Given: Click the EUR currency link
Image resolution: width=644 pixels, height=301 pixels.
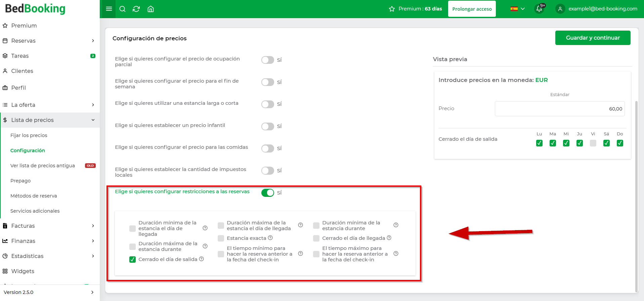Looking at the screenshot, I should point(542,80).
